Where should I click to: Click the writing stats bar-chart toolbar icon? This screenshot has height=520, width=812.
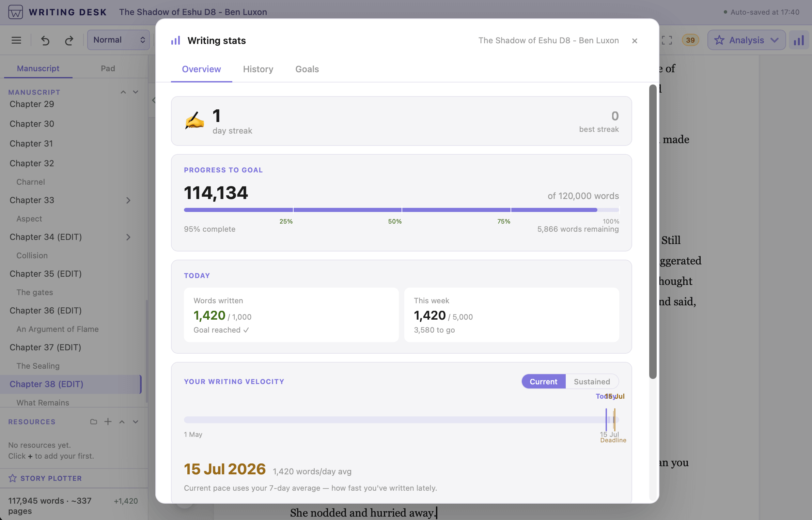[x=799, y=40]
